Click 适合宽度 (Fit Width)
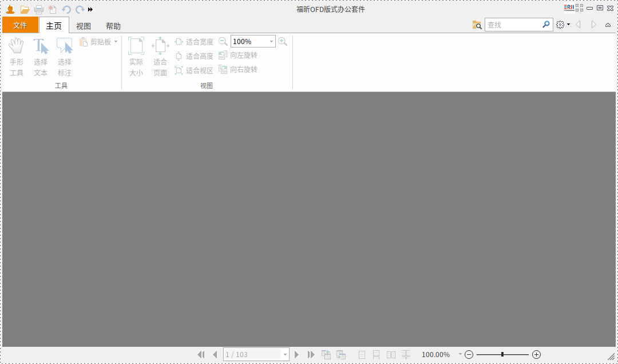This screenshot has width=618, height=364. point(195,41)
